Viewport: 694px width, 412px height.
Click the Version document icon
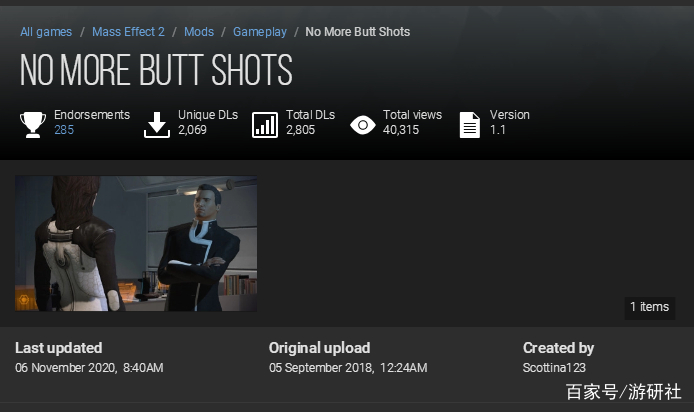point(470,124)
